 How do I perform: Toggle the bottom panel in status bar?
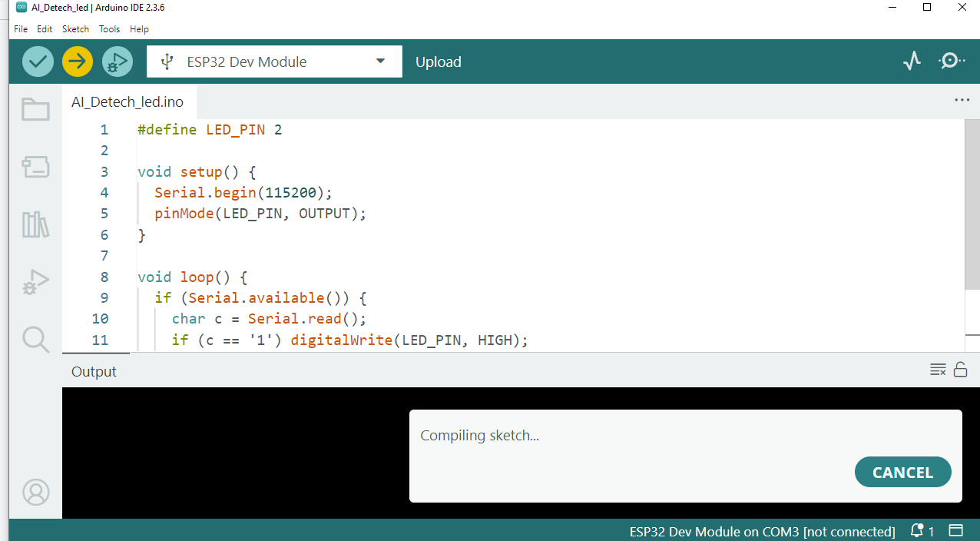(956, 531)
